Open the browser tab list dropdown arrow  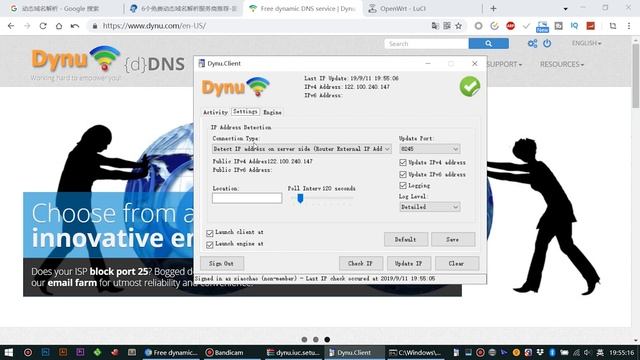[x=565, y=9]
